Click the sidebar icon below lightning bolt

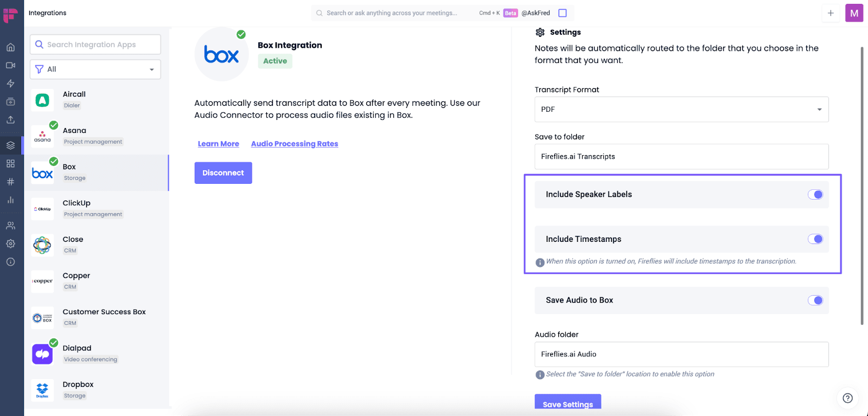pos(10,101)
